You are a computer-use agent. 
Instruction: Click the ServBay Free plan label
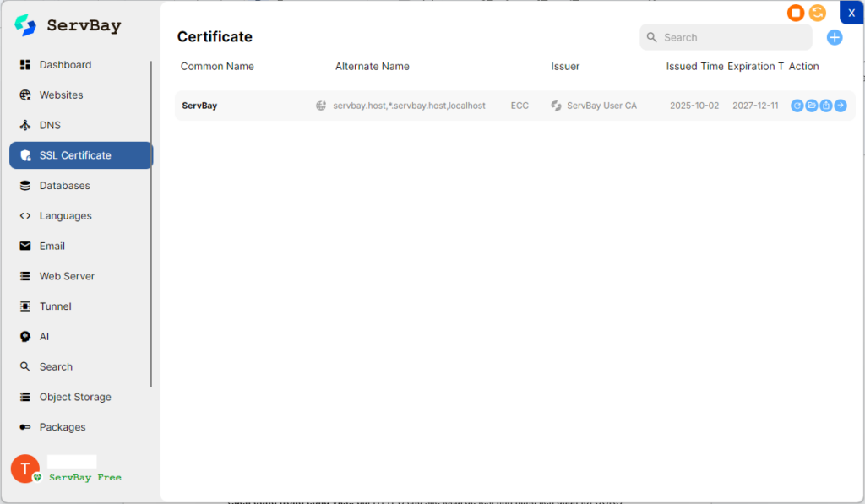84,478
